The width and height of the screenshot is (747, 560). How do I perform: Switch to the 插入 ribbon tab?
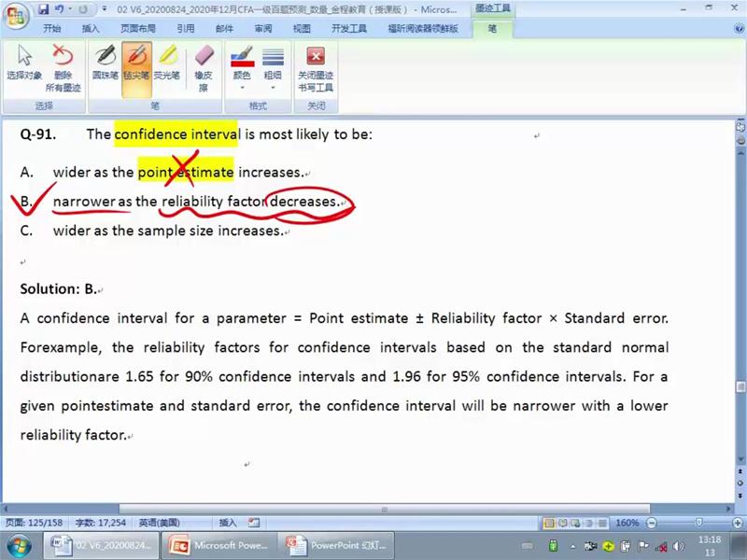click(x=91, y=29)
